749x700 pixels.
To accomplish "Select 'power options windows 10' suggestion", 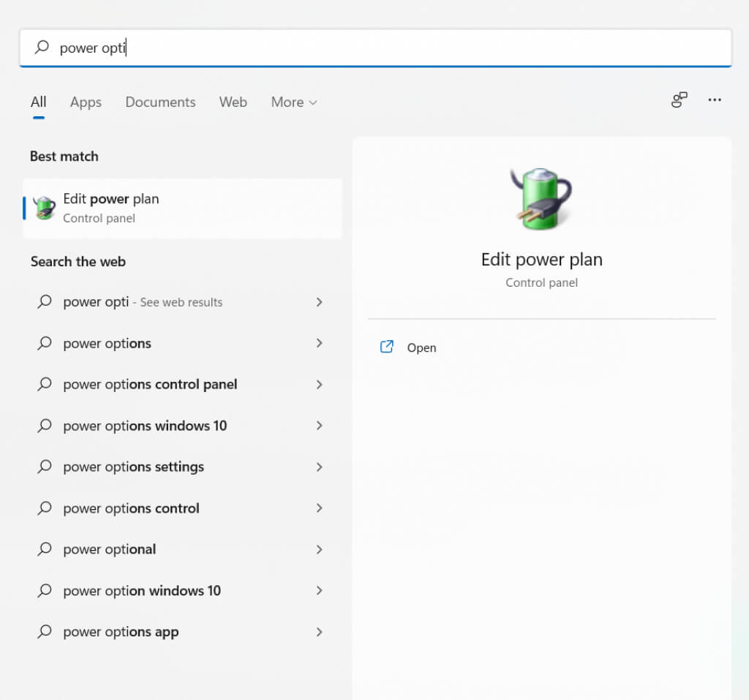I will tap(145, 426).
